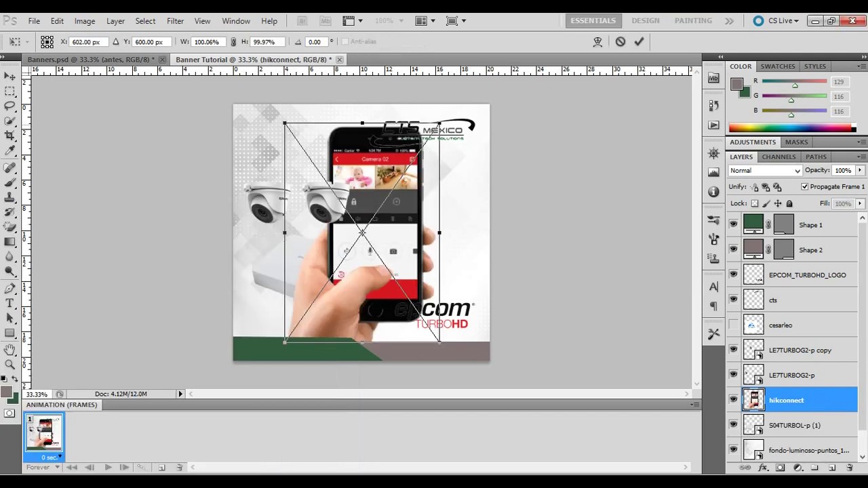Open the Opacity slider arrow
868x488 pixels.
(860, 171)
